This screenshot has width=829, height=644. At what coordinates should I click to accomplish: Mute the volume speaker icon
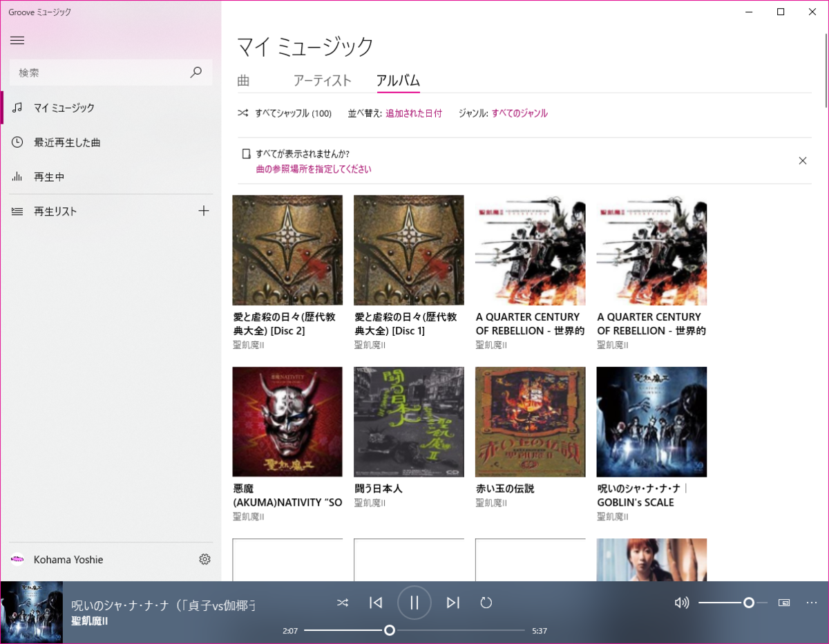682,603
